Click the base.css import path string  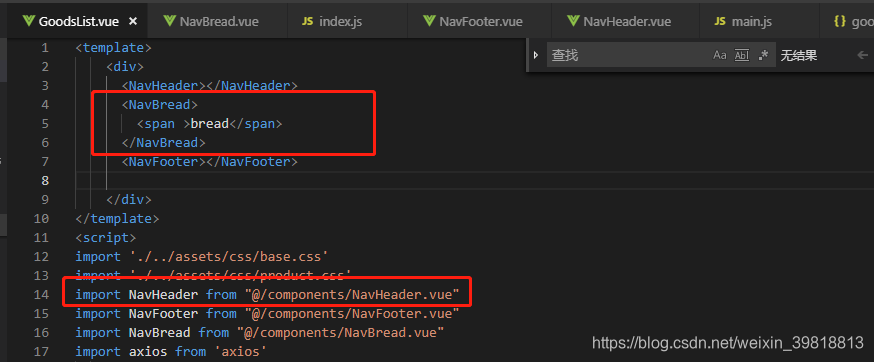229,257
